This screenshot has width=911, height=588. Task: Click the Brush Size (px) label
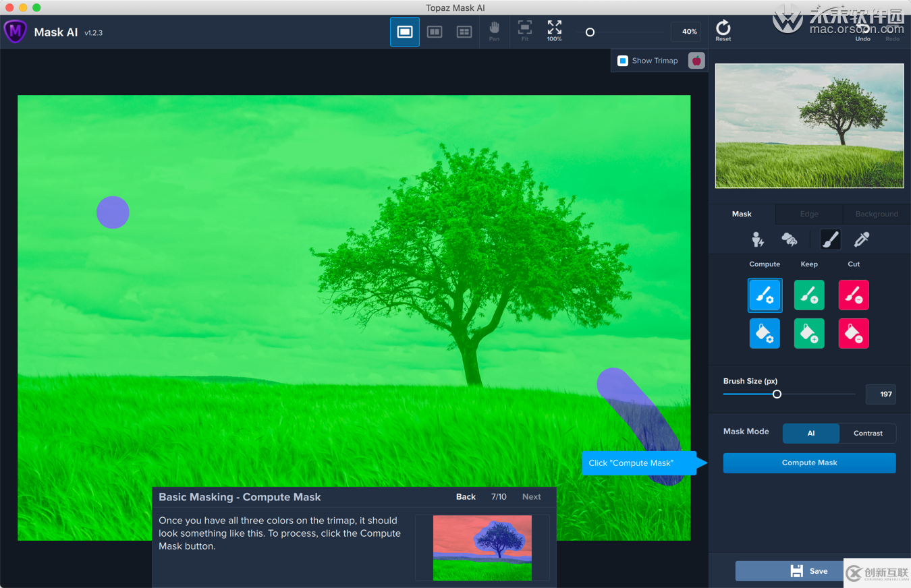pos(750,381)
